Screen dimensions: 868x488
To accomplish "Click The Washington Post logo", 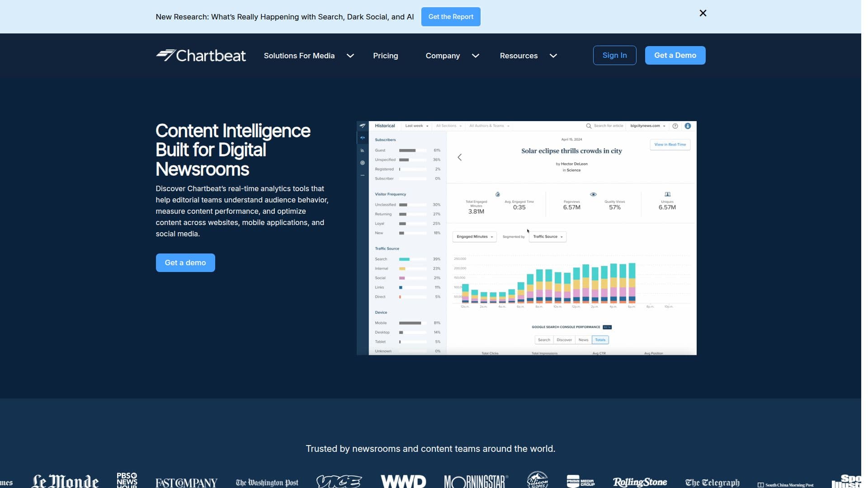I will click(x=267, y=483).
